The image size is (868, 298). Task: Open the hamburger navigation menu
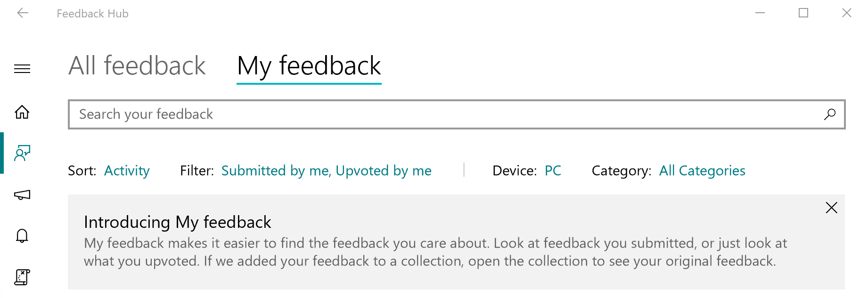click(x=22, y=69)
